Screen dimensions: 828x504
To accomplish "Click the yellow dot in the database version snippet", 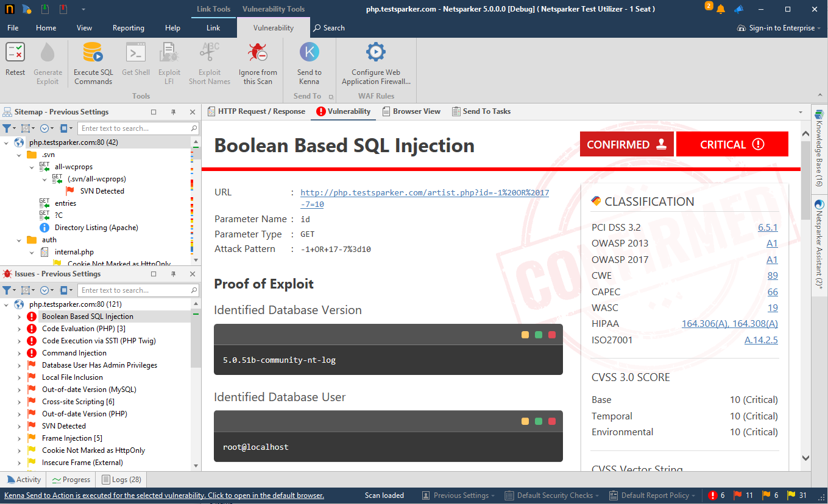I will click(x=525, y=334).
